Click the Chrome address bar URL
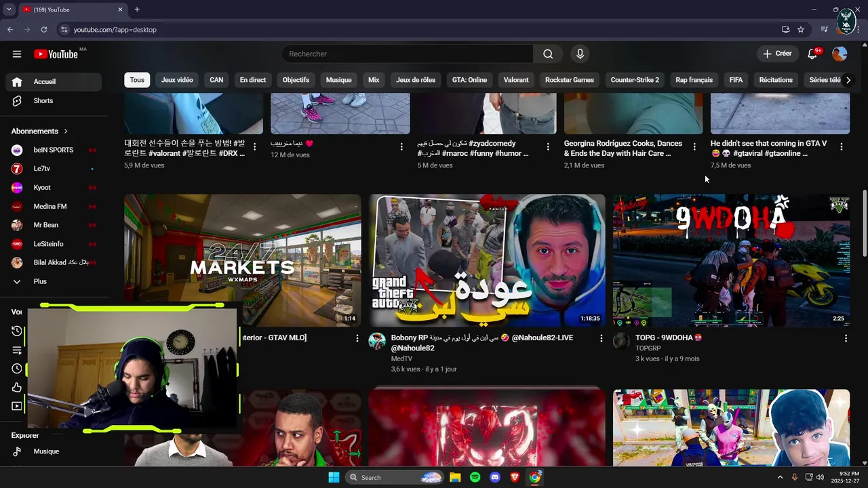 (115, 30)
